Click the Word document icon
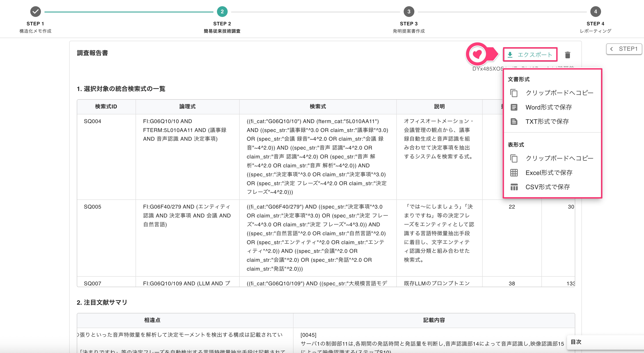 (x=514, y=107)
